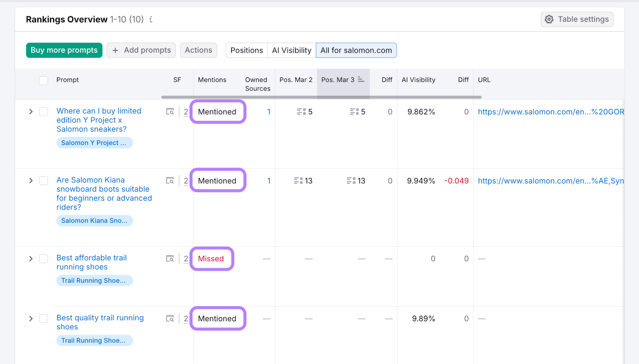Toggle the select-all checkbox in table header
Viewport: 639px width, 364px height.
click(x=44, y=80)
